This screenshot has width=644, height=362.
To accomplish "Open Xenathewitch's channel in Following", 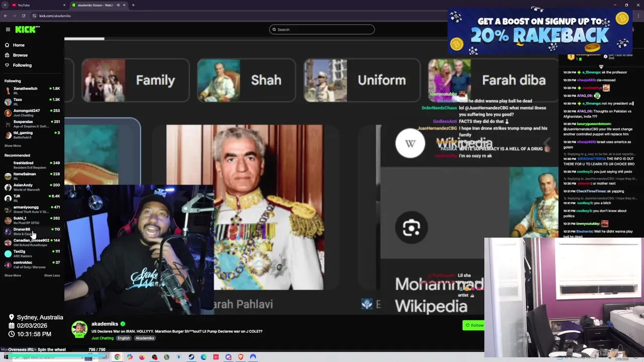I will click(31, 90).
